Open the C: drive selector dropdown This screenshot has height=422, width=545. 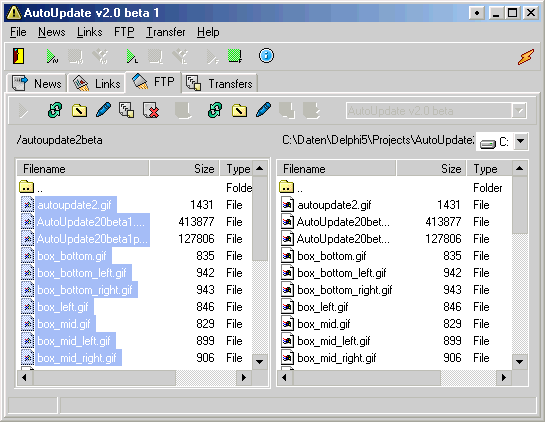click(520, 141)
